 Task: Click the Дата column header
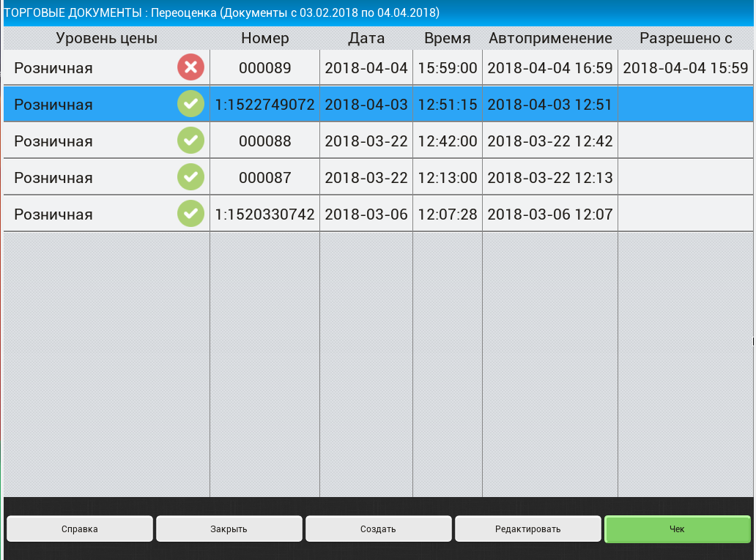pos(366,38)
